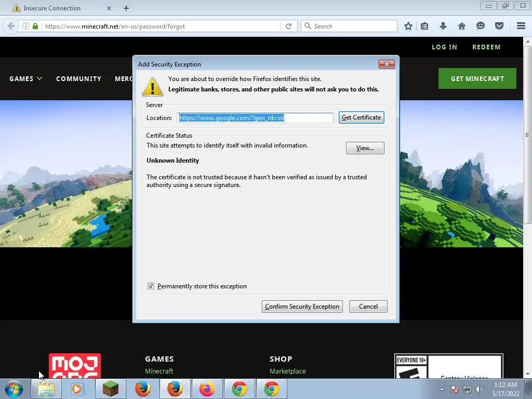
Task: Open the Firefox hamburger menu
Action: (x=521, y=26)
